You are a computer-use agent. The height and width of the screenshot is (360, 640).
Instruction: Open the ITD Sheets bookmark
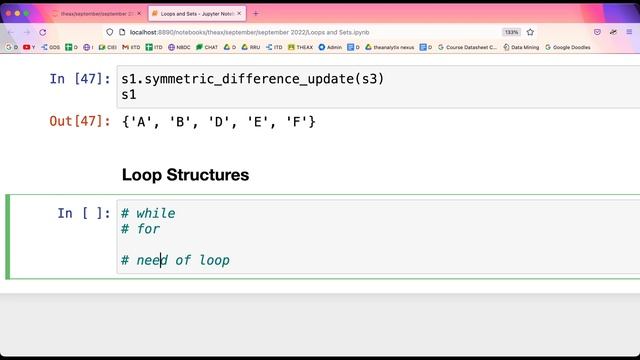tap(154, 47)
